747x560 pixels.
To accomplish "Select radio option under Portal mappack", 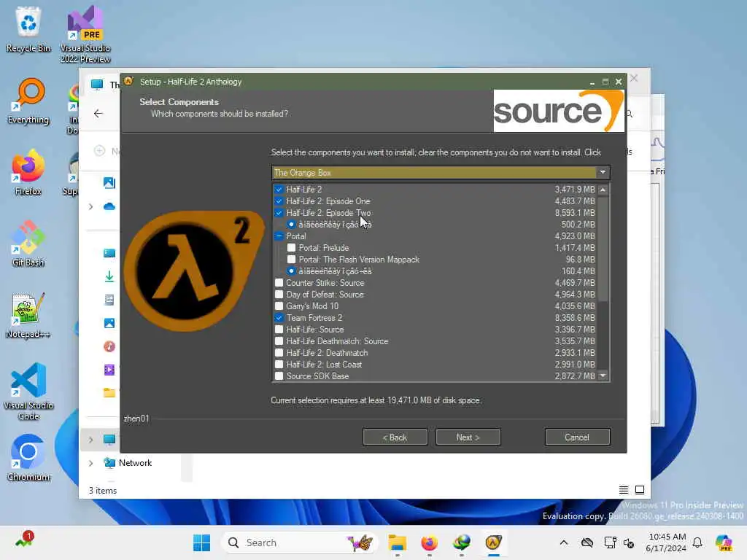I will [x=291, y=271].
